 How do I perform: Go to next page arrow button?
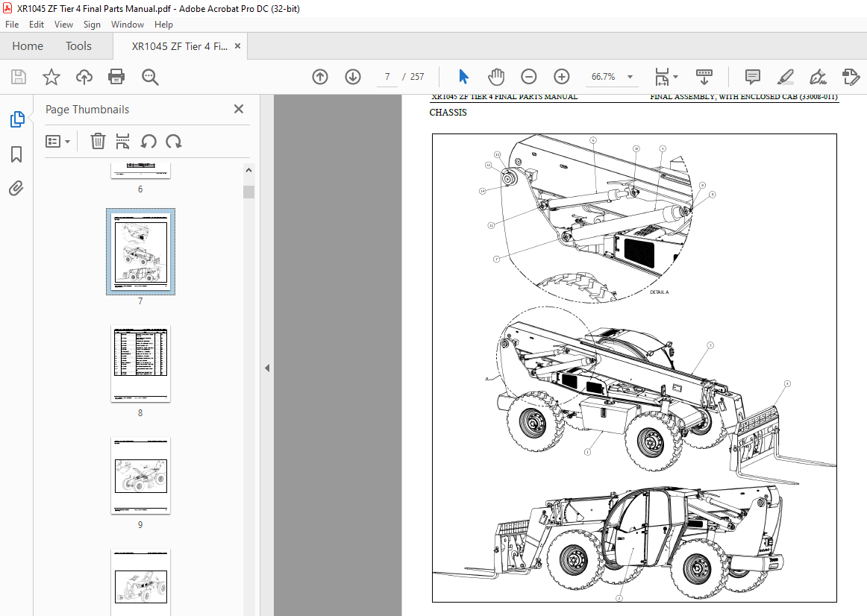click(x=353, y=77)
